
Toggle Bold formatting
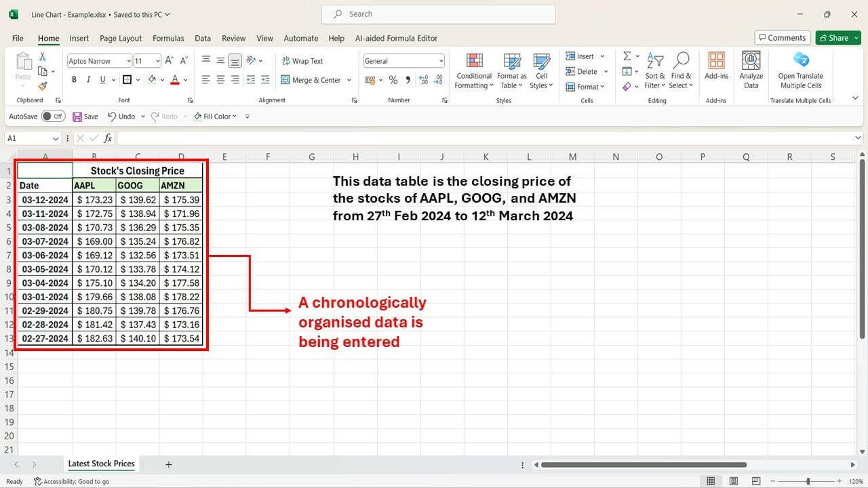(x=73, y=80)
